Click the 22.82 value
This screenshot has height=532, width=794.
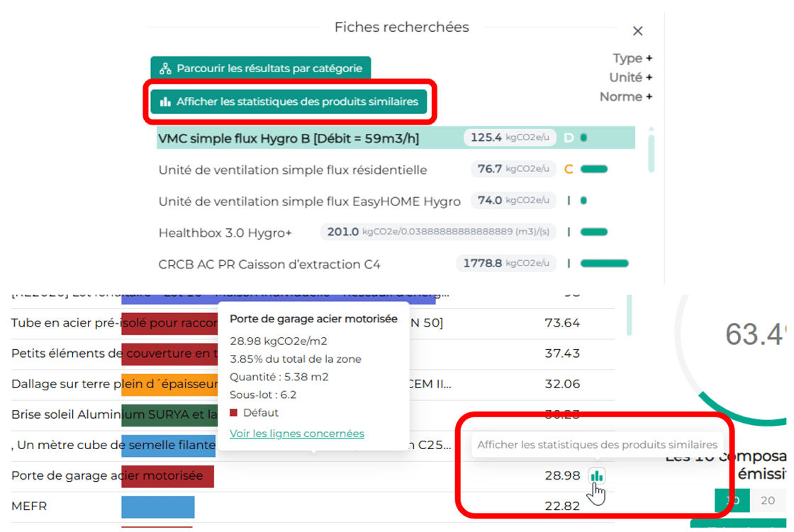(x=562, y=506)
